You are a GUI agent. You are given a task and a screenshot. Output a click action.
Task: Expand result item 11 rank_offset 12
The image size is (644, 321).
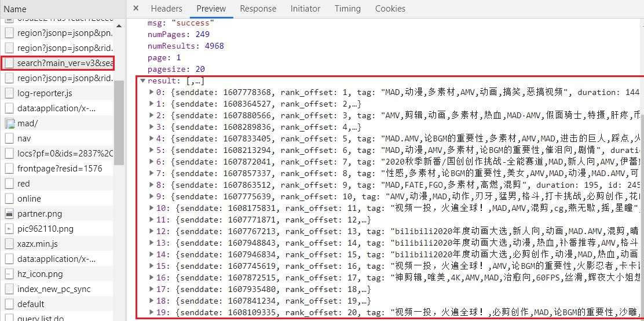[152, 219]
